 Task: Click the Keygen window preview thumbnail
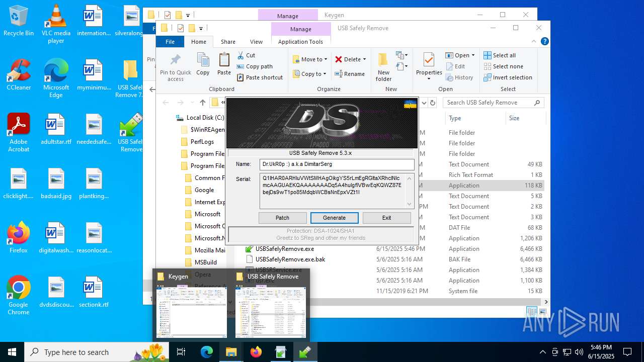point(192,312)
